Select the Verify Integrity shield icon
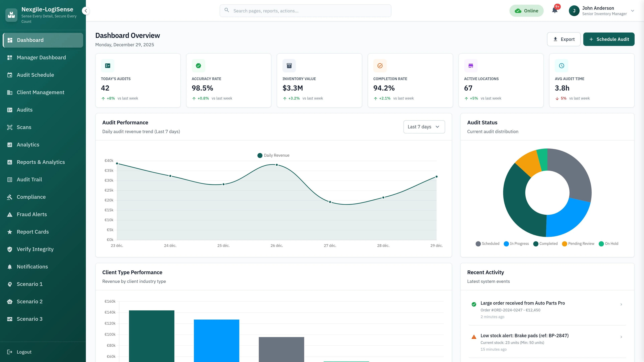 point(10,249)
